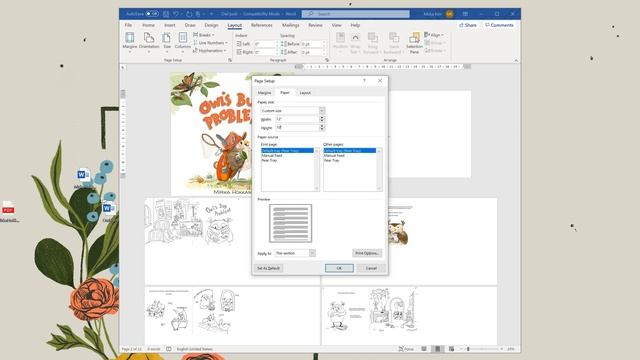
Task: Click the Width field in Page Setup
Action: (x=297, y=119)
